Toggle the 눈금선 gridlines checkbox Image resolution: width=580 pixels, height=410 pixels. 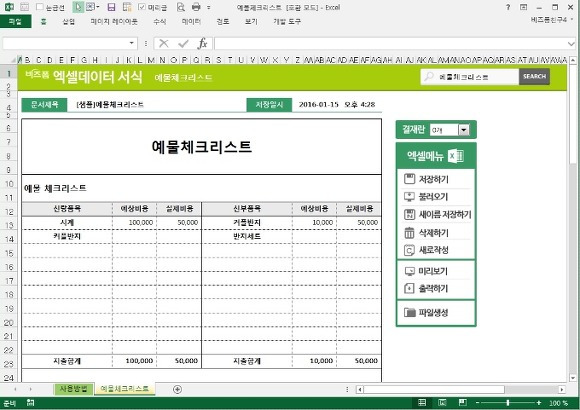click(40, 7)
